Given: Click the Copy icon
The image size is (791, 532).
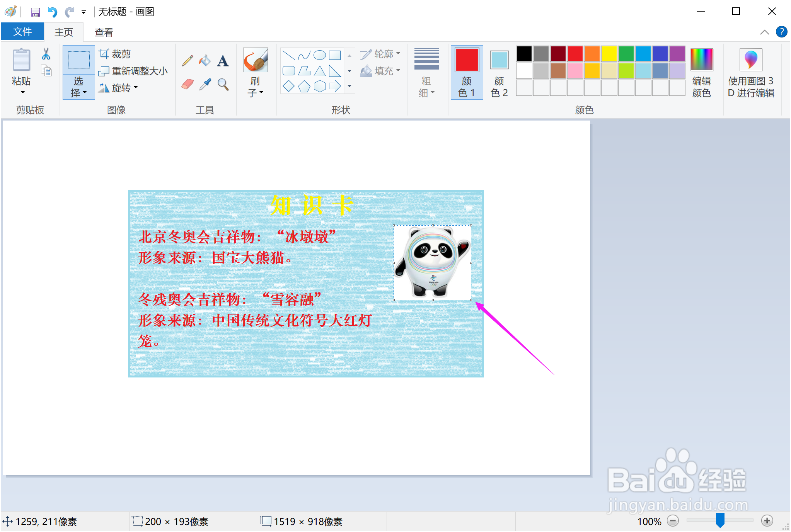Looking at the screenshot, I should tap(46, 70).
